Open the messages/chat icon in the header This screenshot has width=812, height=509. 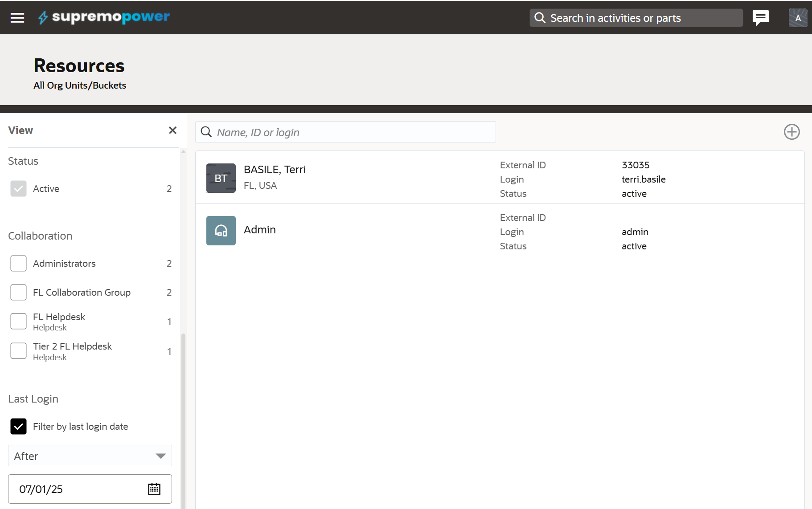[x=760, y=17]
